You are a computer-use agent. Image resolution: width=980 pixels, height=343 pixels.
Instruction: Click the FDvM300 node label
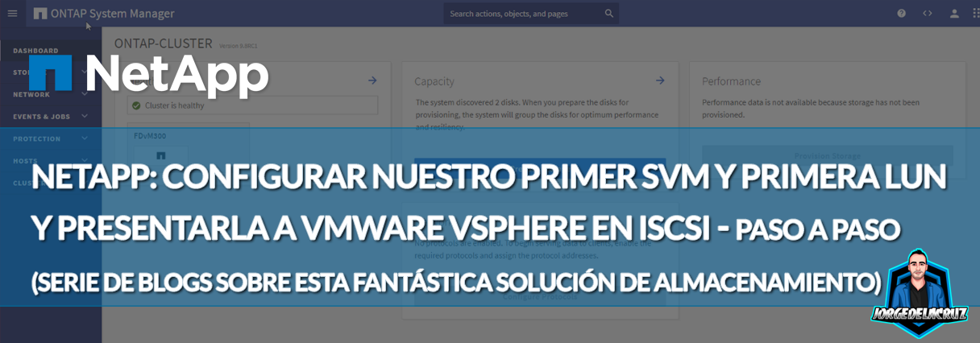149,136
